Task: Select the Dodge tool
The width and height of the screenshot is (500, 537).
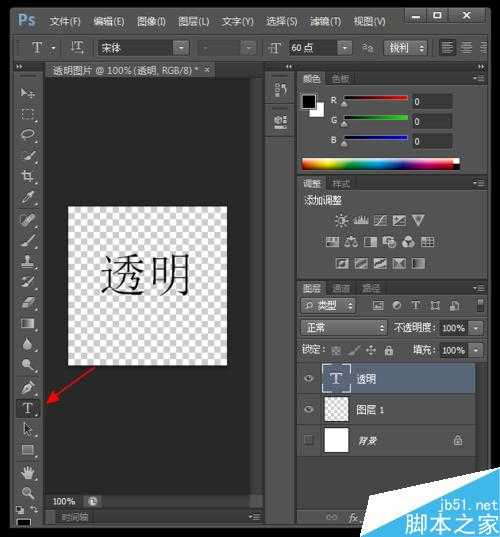Action: pos(27,365)
